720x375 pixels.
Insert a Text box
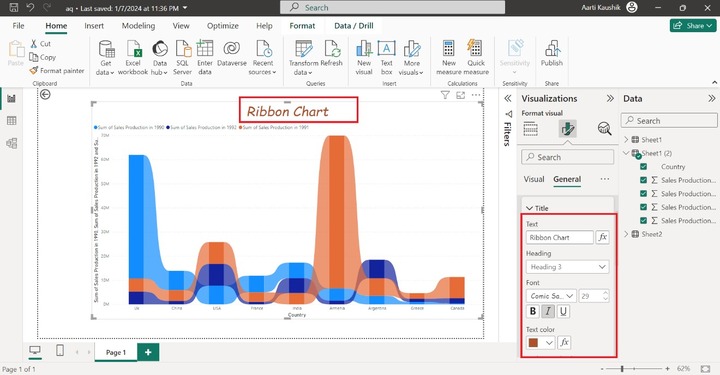pyautogui.click(x=387, y=57)
